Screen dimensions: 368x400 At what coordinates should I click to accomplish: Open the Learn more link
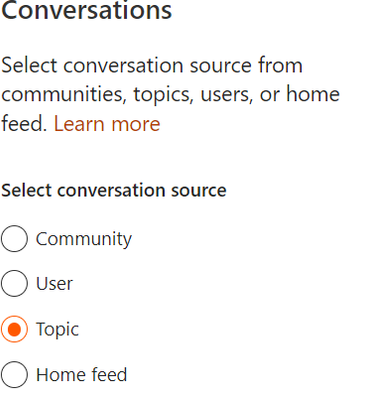pos(107,124)
